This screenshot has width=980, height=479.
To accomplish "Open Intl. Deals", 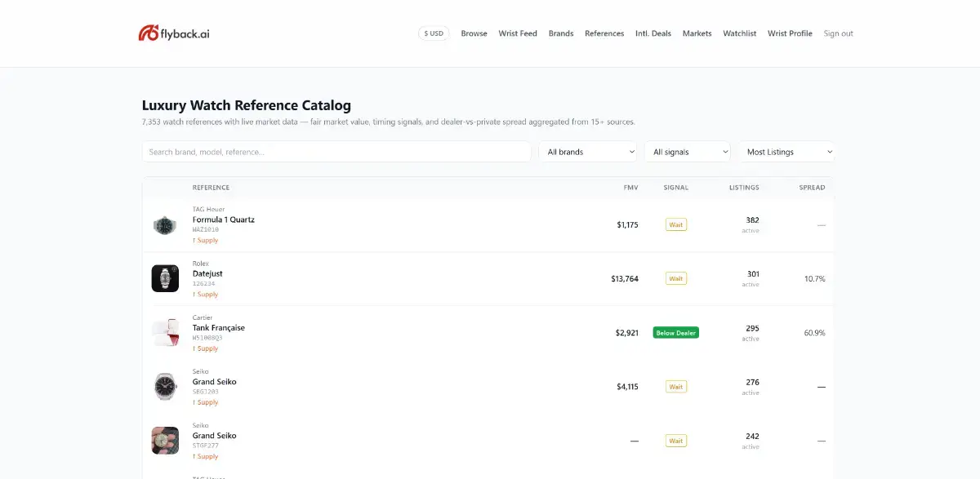I will click(x=653, y=33).
